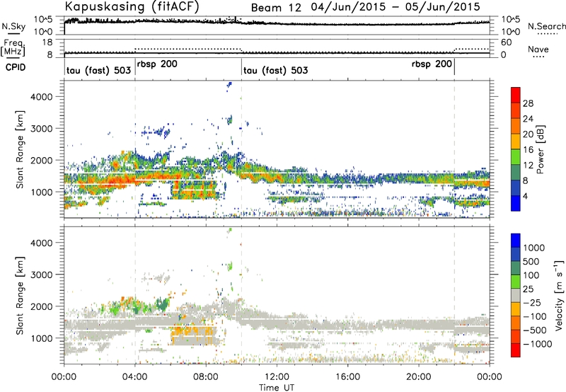Viewport: 566px width, 392px height.
Task: Click the 18 tick on the frequency axis
Action: coord(47,42)
